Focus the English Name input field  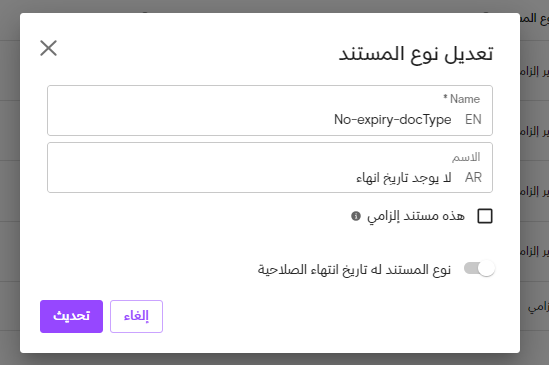[x=270, y=110]
